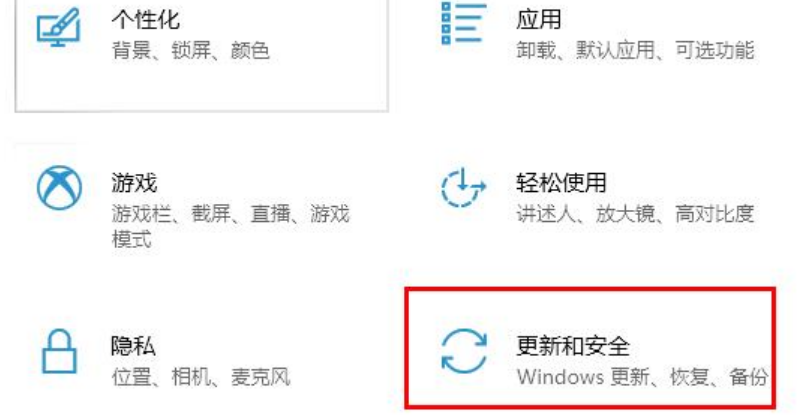This screenshot has width=797, height=418.
Task: Click description 讲述人、放大镜、高对比度
Action: [635, 214]
